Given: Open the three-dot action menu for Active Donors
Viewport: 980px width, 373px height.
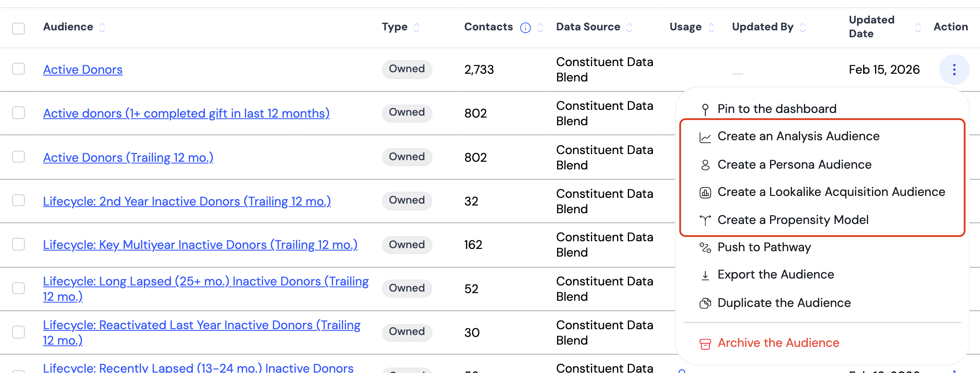Looking at the screenshot, I should [954, 70].
